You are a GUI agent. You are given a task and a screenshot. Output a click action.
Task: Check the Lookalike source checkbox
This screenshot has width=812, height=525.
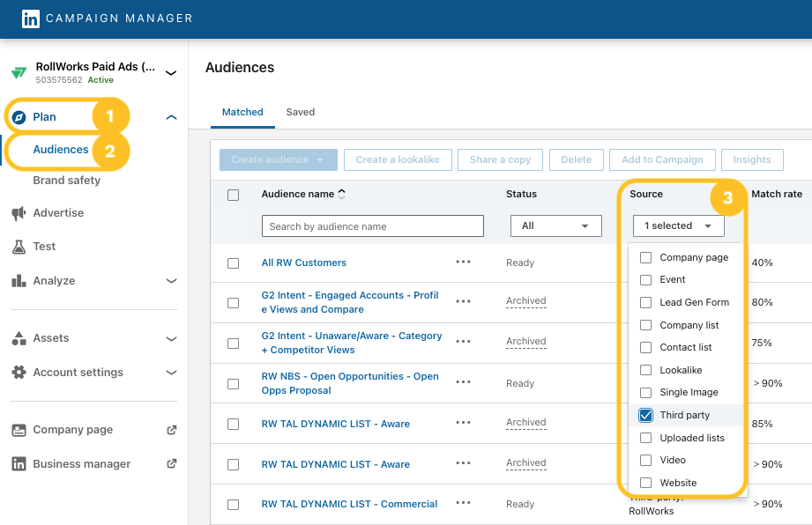pos(646,369)
